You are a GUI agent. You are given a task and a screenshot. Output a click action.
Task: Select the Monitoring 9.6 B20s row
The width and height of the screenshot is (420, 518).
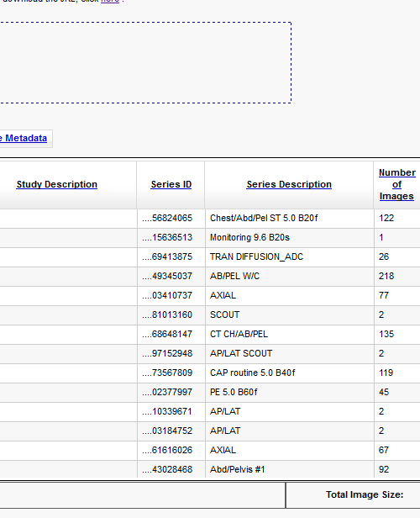click(210, 237)
